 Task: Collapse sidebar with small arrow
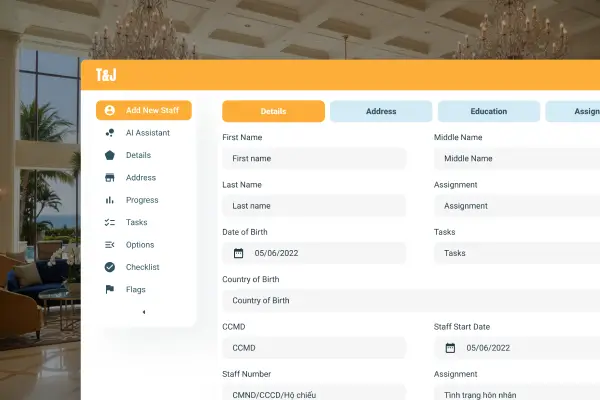[144, 312]
